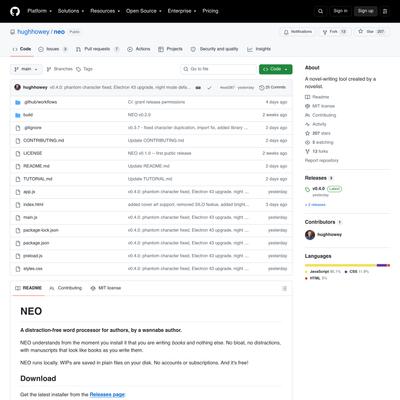The height and width of the screenshot is (400, 400).
Task: Click the watching eye icon in About
Action: pos(307,142)
